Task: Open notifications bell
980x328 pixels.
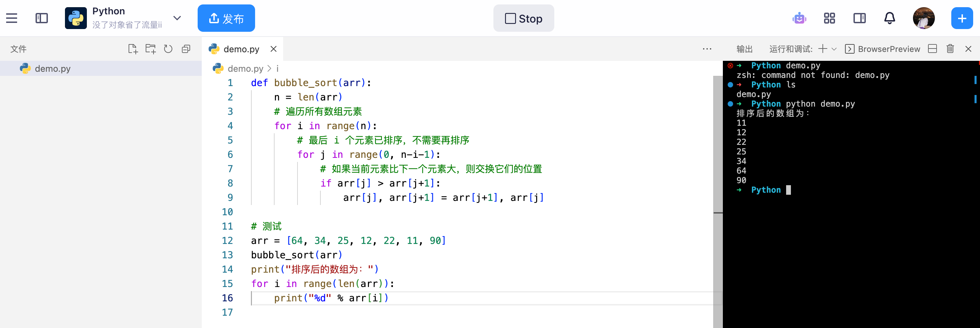Action: [889, 18]
